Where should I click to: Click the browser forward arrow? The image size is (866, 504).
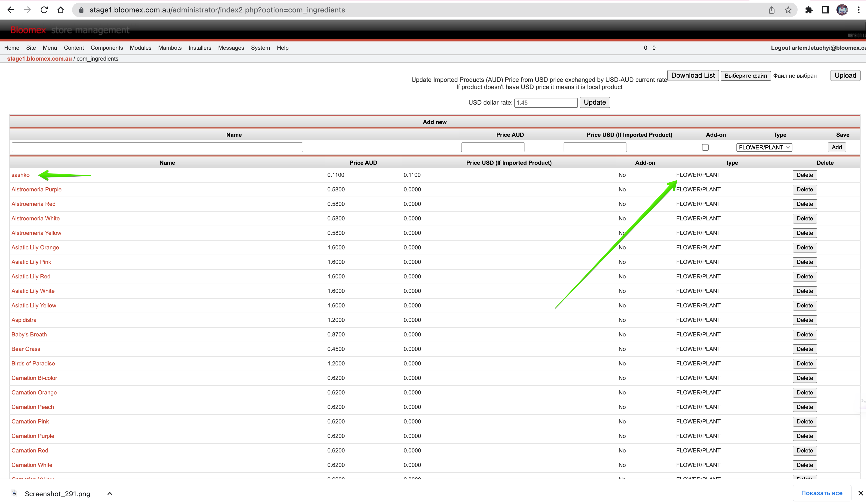click(x=27, y=10)
